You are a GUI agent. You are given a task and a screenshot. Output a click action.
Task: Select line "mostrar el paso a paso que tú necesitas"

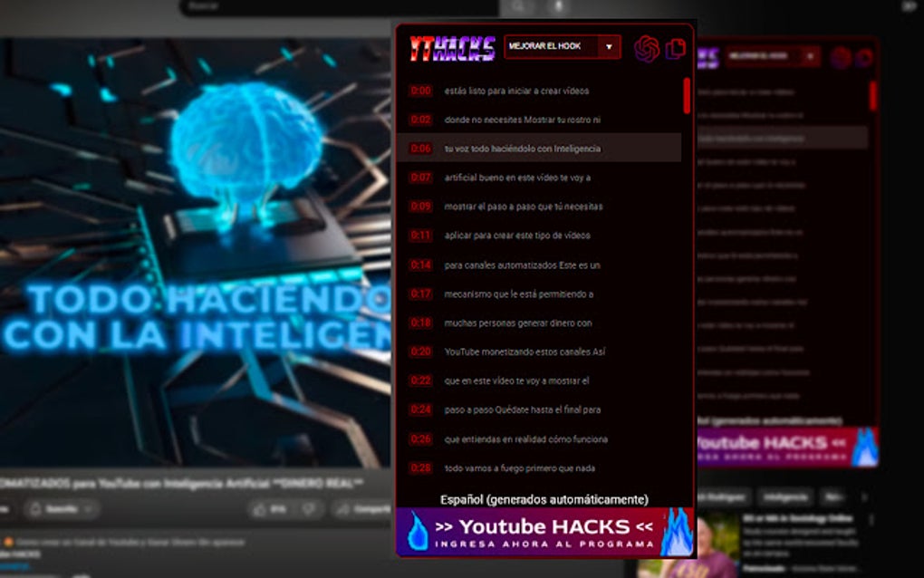pos(524,207)
